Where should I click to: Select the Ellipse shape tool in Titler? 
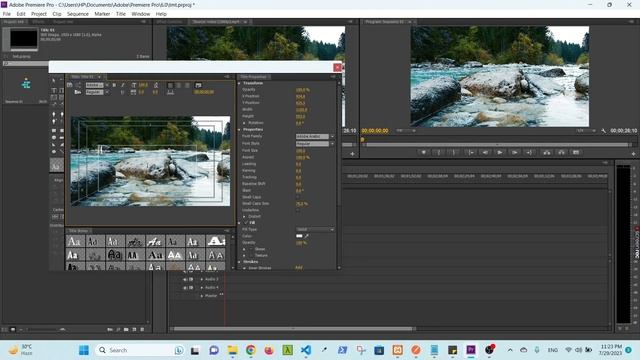(x=54, y=138)
